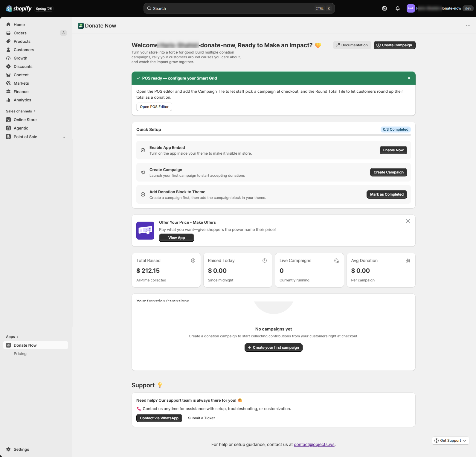Click the 0/3 Completed badge
The height and width of the screenshot is (457, 476).
coord(396,130)
